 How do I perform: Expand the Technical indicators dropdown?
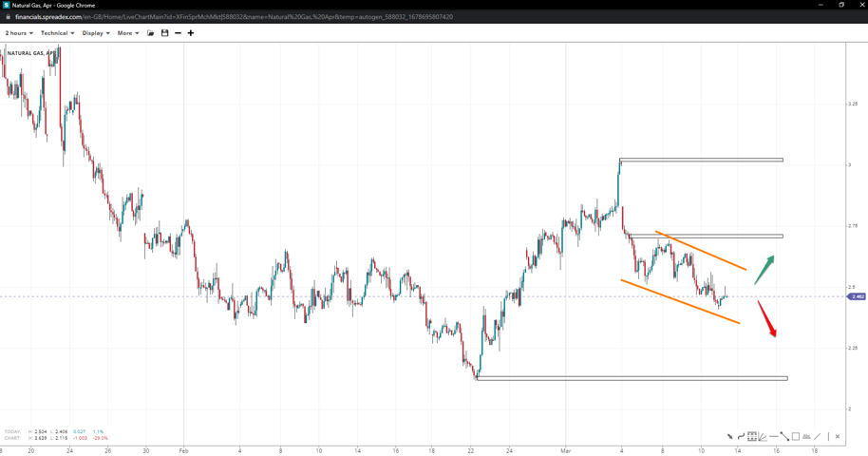point(57,33)
